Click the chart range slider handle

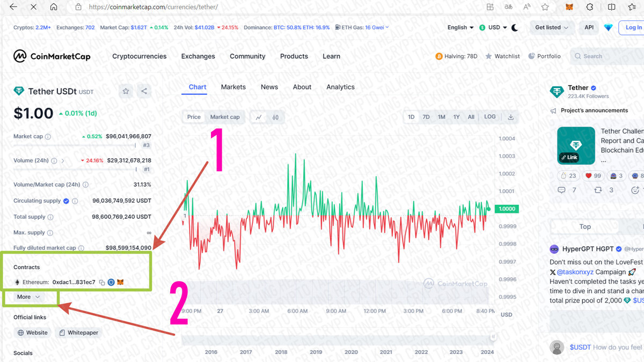[493, 337]
